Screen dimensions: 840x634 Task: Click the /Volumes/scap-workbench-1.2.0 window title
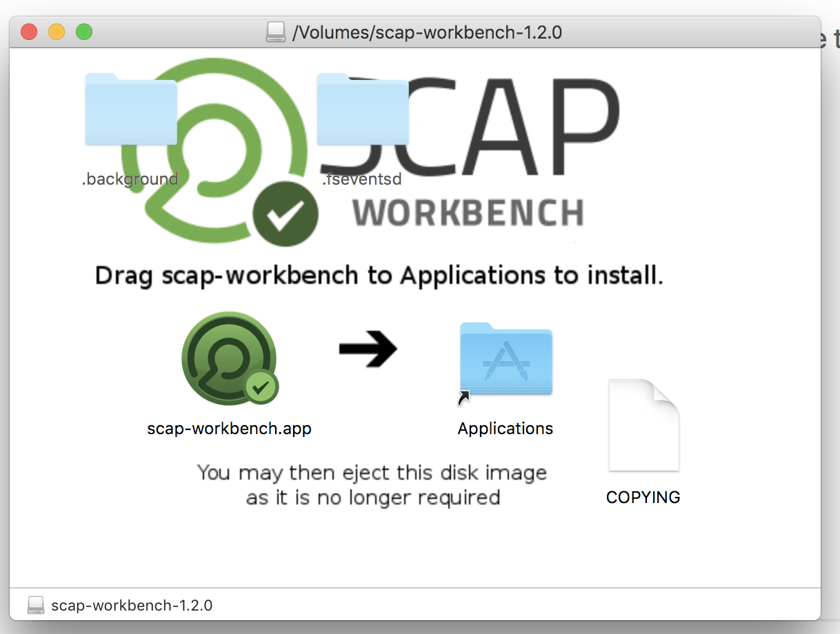click(428, 32)
